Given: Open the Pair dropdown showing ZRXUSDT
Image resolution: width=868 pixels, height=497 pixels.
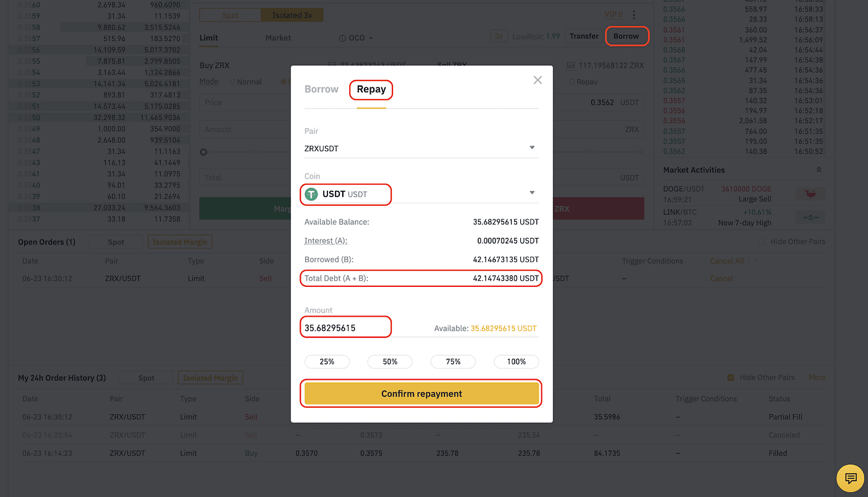Looking at the screenshot, I should [531, 147].
